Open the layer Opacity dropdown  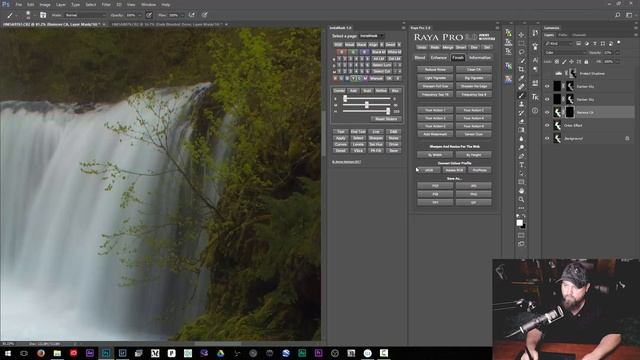point(617,53)
